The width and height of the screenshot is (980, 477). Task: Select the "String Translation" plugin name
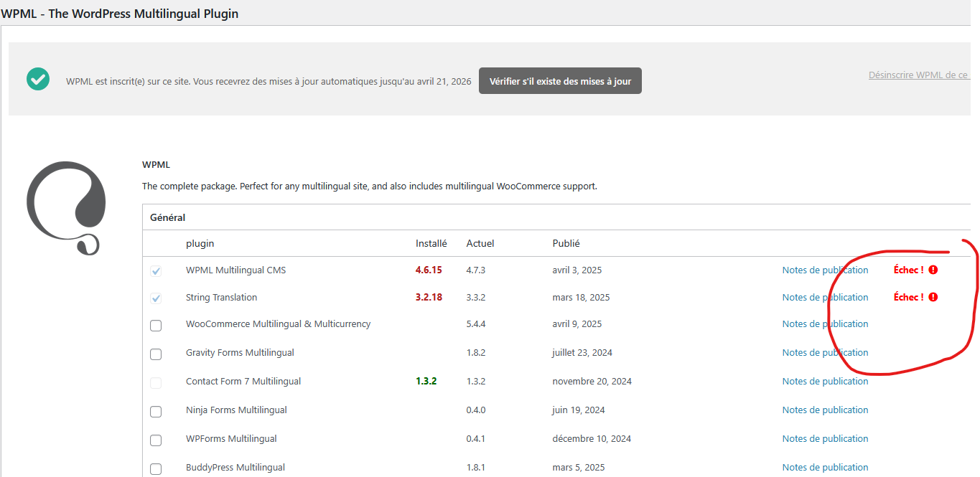221,298
